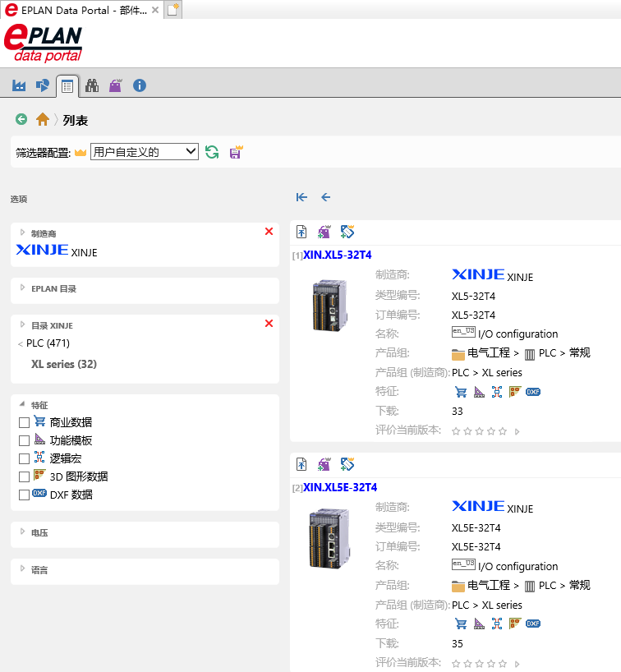This screenshot has width=621, height=672.
Task: Close the EPLAN Data Portal tab
Action: click(155, 10)
